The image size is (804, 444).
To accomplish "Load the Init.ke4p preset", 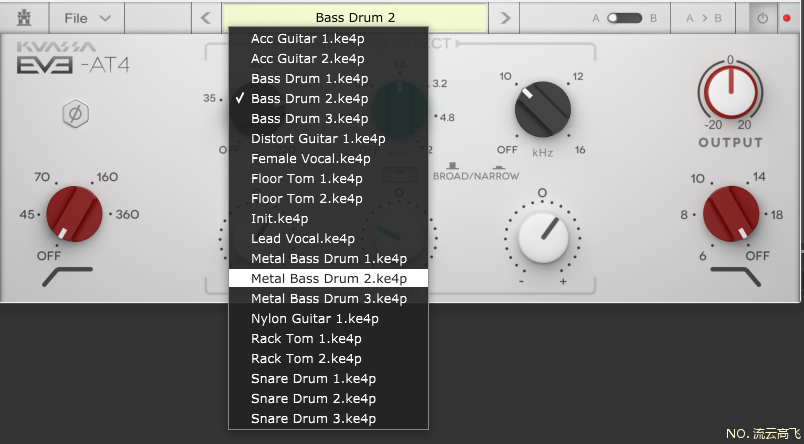I will tap(328, 218).
